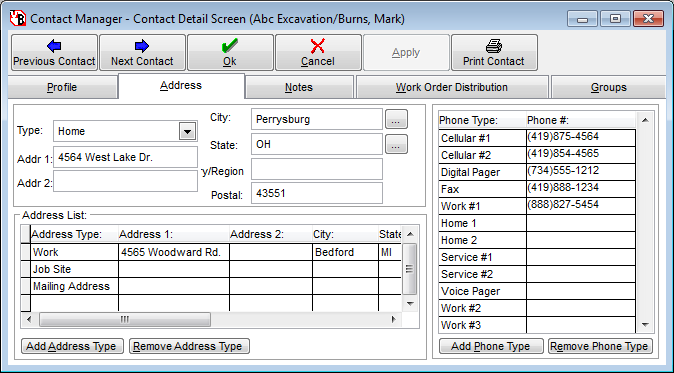Select the Work address row selector
This screenshot has width=674, height=373.
26,252
